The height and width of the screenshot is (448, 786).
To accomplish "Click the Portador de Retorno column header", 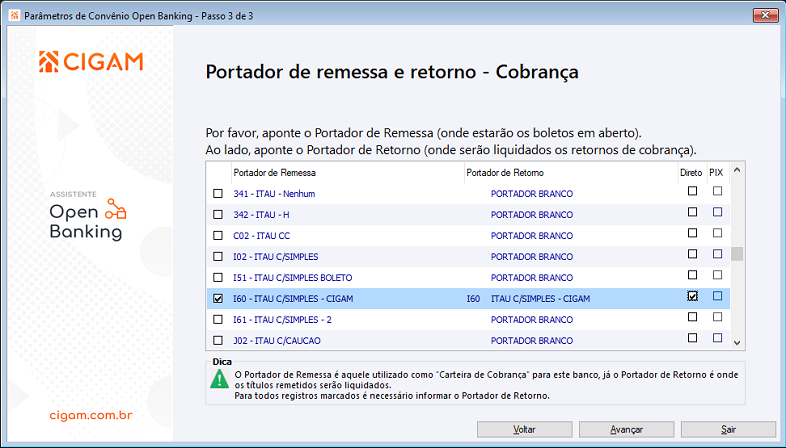I will click(504, 173).
